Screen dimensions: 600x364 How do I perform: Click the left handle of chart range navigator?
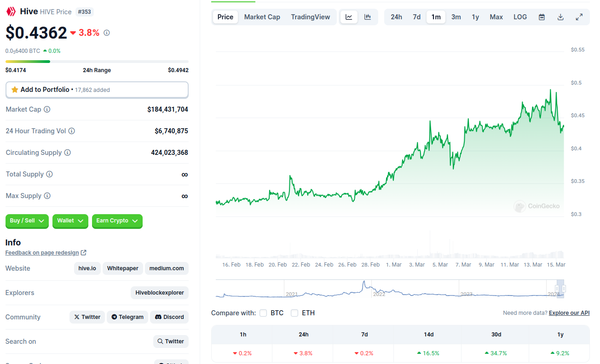click(x=557, y=289)
